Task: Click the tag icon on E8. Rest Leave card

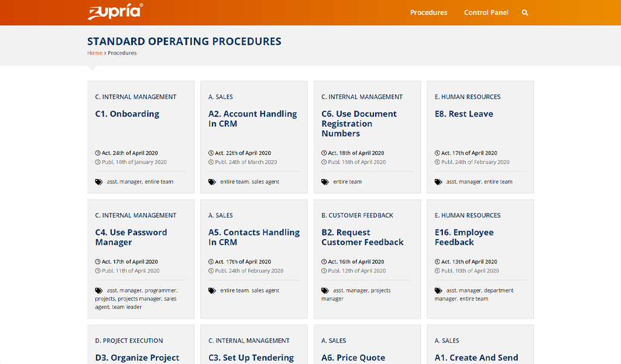Action: coord(439,182)
